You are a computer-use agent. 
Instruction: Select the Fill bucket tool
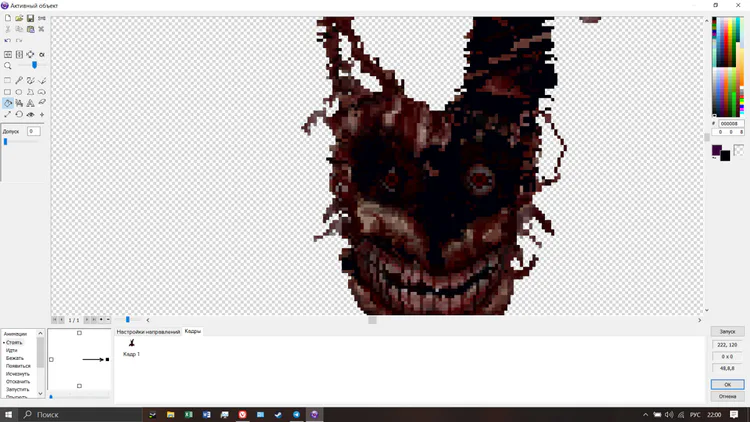(8, 103)
